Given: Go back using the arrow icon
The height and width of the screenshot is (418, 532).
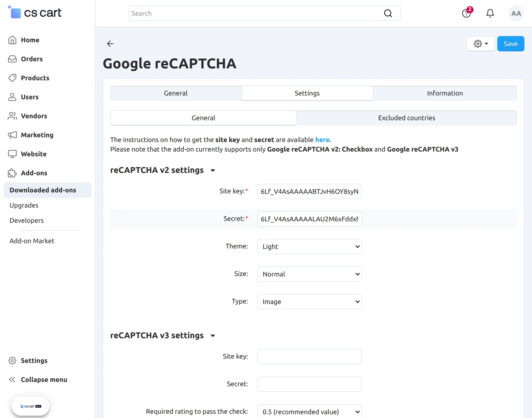Looking at the screenshot, I should point(110,43).
